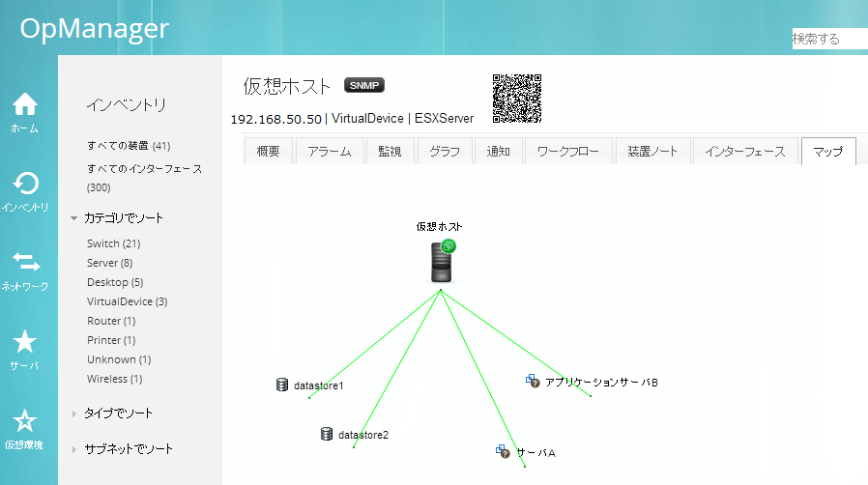Expand the タイプでソート section
The height and width of the screenshot is (485, 868).
(x=73, y=414)
